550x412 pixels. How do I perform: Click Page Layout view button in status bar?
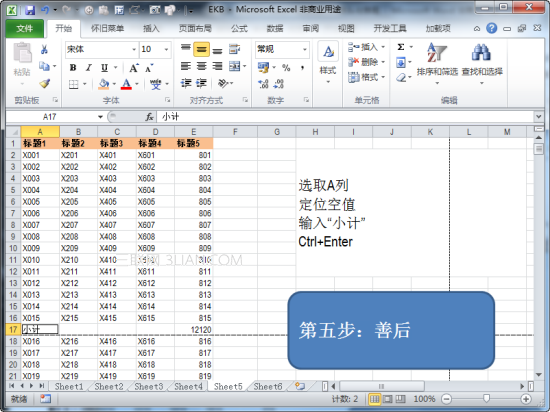click(388, 399)
